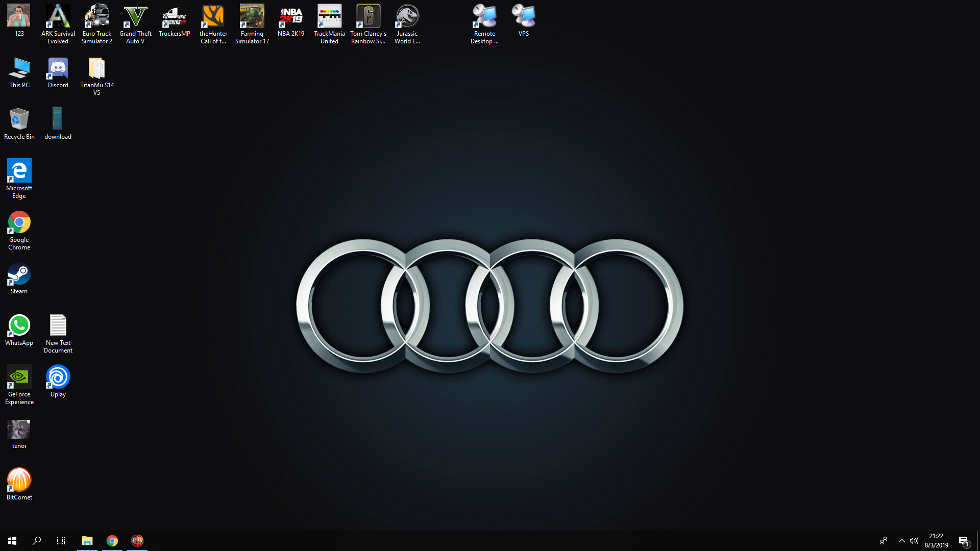Open File Explorer from taskbar
The image size is (980, 551).
(87, 541)
